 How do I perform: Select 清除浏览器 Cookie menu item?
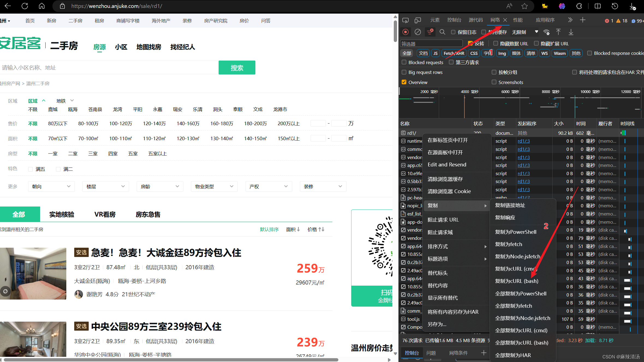[449, 191]
